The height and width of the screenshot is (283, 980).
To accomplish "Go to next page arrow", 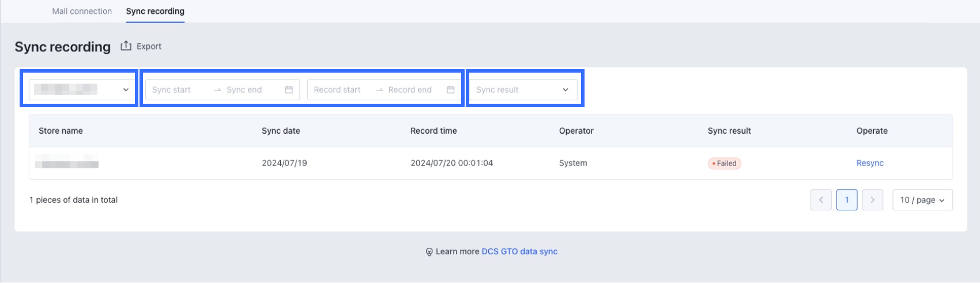I will pyautogui.click(x=873, y=200).
